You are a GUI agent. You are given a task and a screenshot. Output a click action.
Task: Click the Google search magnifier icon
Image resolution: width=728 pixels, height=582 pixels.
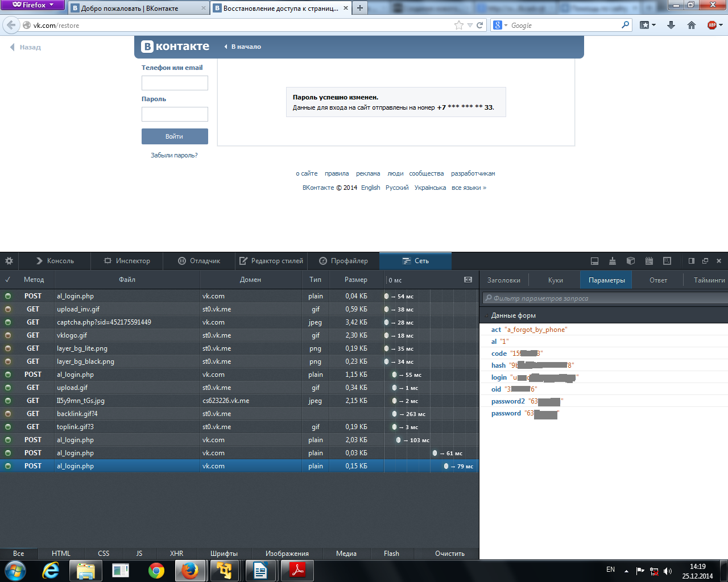pos(626,25)
